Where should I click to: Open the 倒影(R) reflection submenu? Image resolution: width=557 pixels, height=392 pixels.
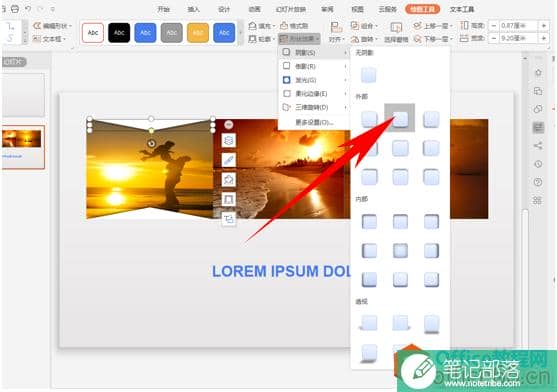pos(314,66)
